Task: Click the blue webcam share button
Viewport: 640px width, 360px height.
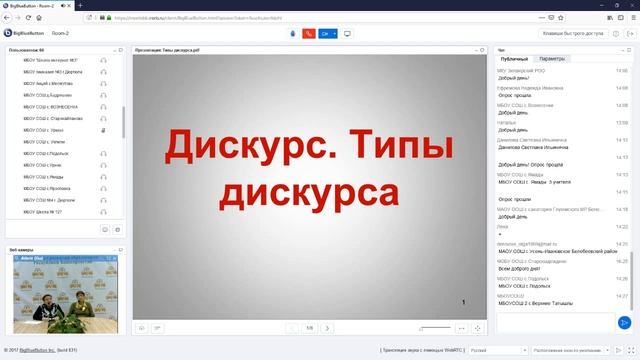Action: 325,33
